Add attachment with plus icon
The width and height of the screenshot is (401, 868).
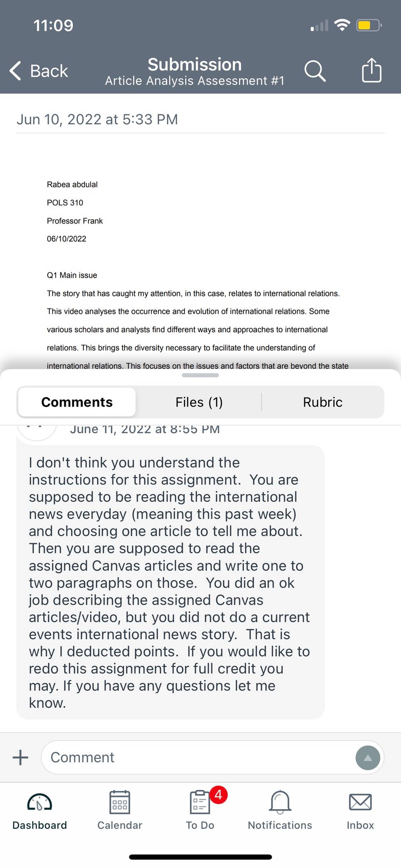click(20, 757)
